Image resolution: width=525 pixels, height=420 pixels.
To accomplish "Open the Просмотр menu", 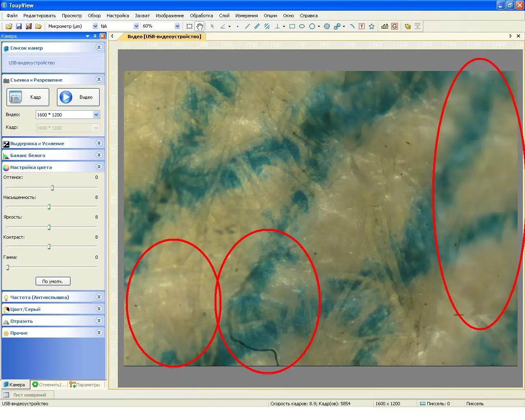I will click(x=72, y=16).
